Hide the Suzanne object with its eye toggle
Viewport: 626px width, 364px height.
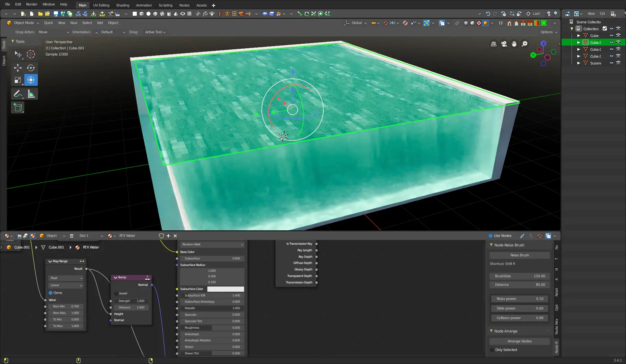pyautogui.click(x=612, y=63)
